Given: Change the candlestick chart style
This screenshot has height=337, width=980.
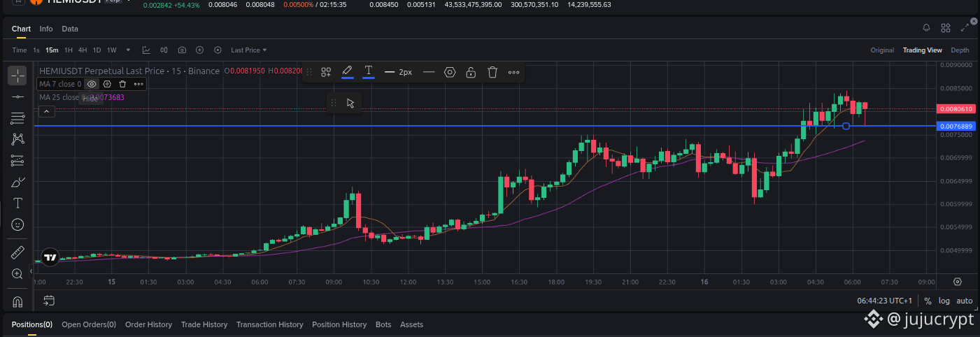Looking at the screenshot, I should click(x=164, y=50).
